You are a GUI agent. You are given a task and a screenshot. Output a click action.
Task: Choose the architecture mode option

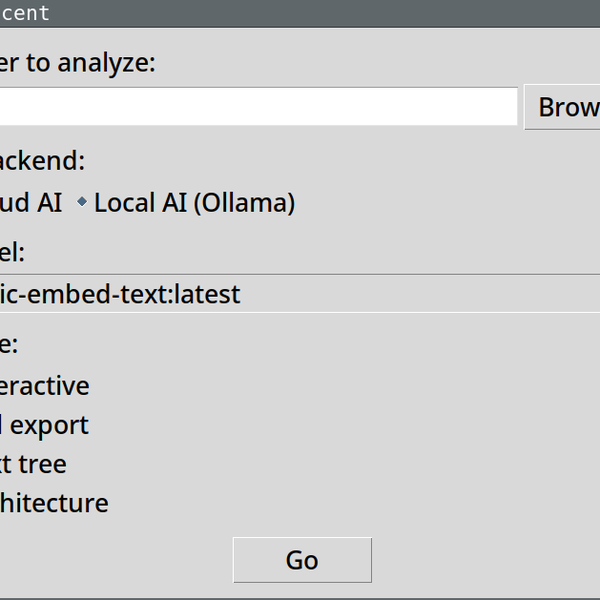[54, 503]
